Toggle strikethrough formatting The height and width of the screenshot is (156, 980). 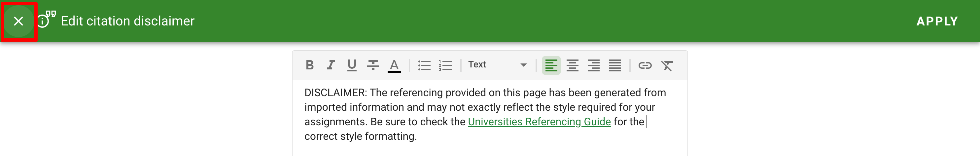[x=373, y=65]
